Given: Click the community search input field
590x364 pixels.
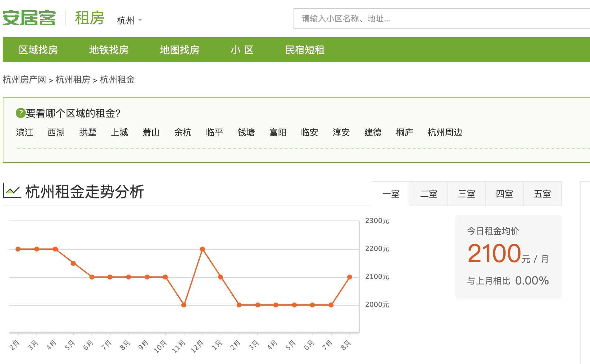Looking at the screenshot, I should click(441, 19).
